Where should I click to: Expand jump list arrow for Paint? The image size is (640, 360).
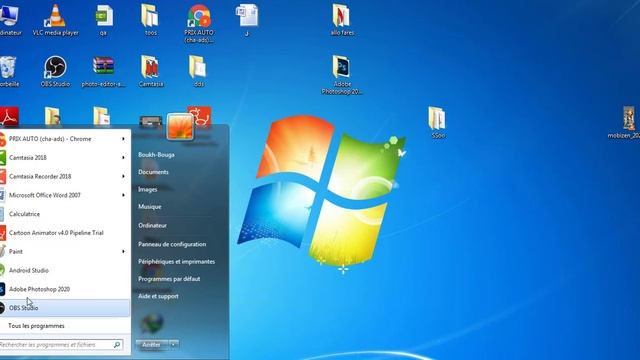(123, 251)
